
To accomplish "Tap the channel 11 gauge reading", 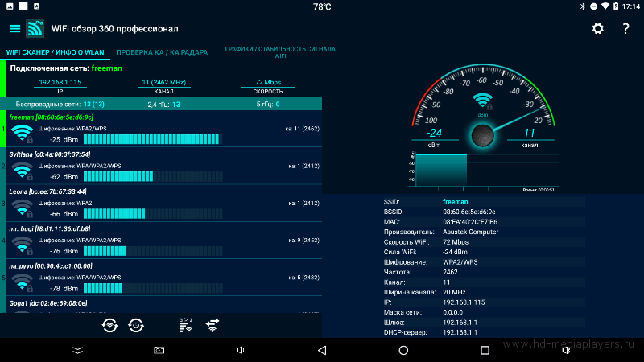I will click(x=529, y=133).
